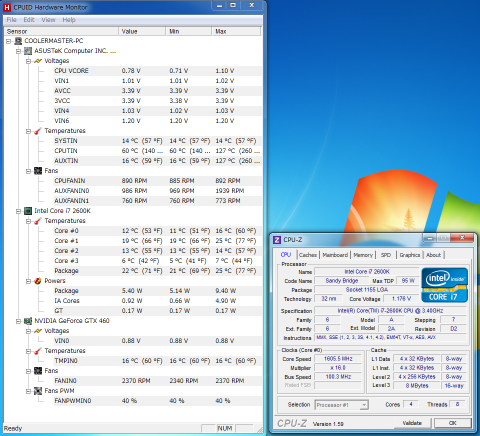Viewport: 480px width, 436px height.
Task: Collapse the motherboard Temperatures node
Action: (x=29, y=131)
